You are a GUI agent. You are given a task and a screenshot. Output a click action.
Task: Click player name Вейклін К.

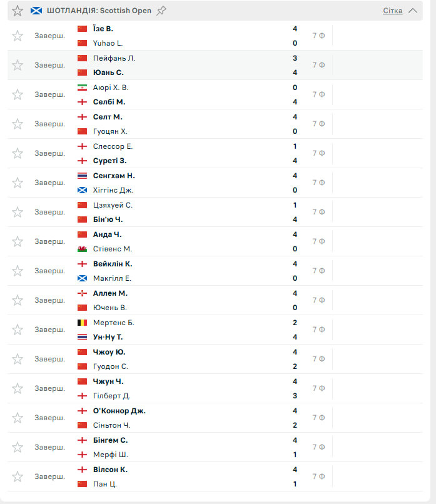113,264
